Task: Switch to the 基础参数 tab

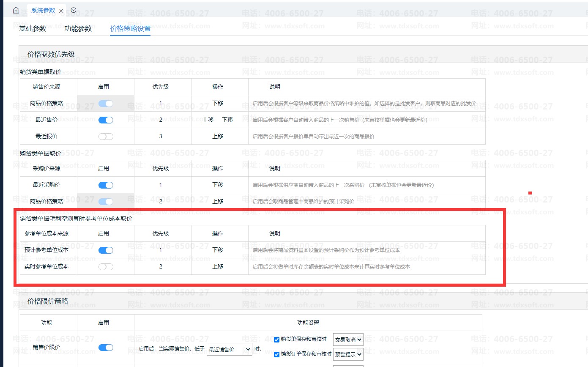Action: click(x=33, y=29)
